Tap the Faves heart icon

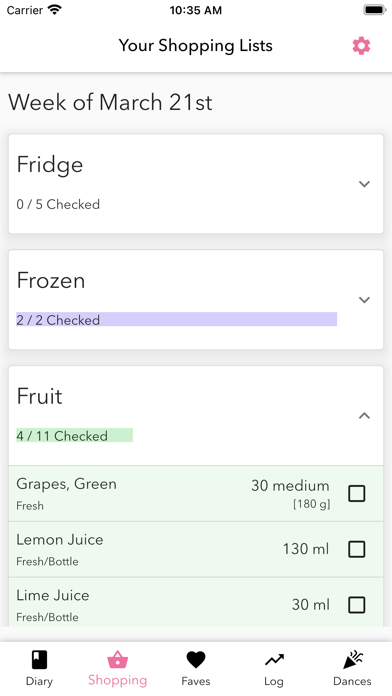tap(196, 660)
